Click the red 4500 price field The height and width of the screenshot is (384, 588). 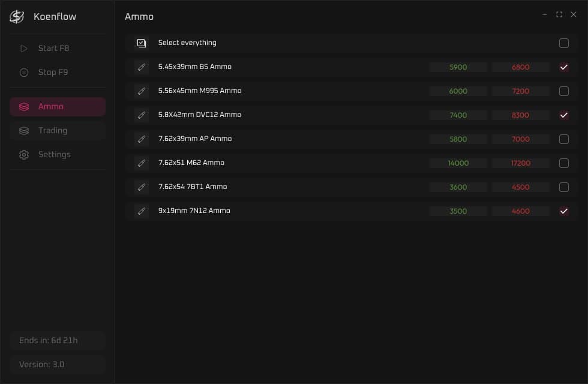(521, 187)
